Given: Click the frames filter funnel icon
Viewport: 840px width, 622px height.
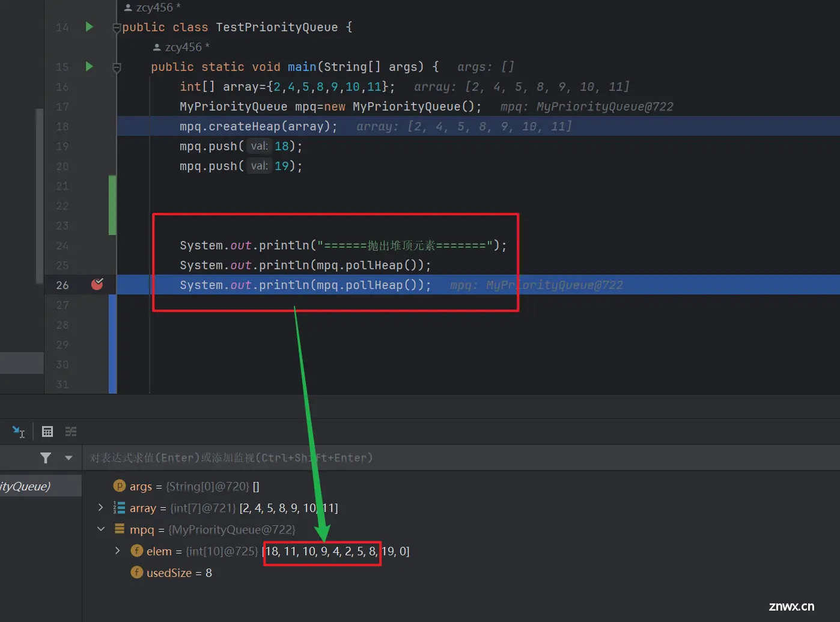Looking at the screenshot, I should coord(46,458).
